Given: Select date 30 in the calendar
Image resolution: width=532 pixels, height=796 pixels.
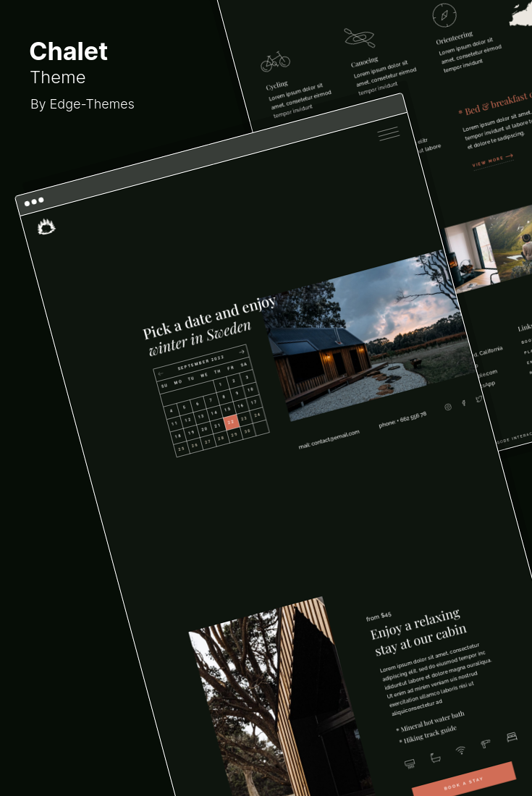Looking at the screenshot, I should click(x=248, y=431).
